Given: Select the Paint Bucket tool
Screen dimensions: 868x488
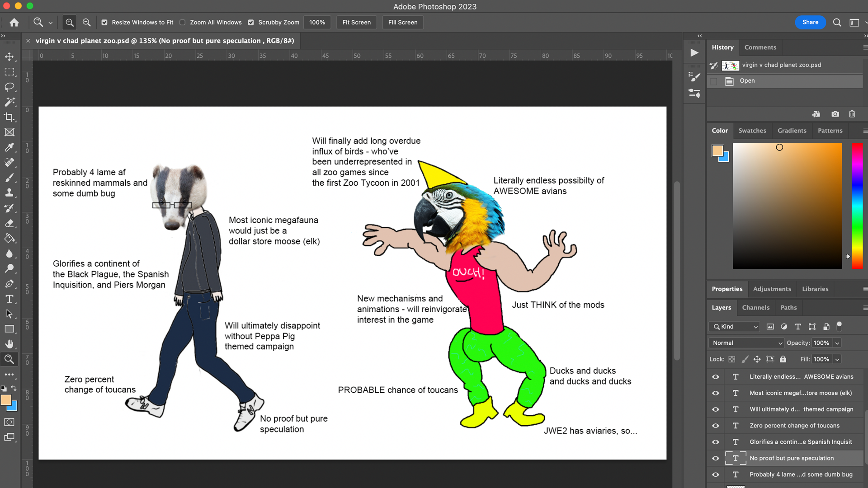Looking at the screenshot, I should coord(9,238).
